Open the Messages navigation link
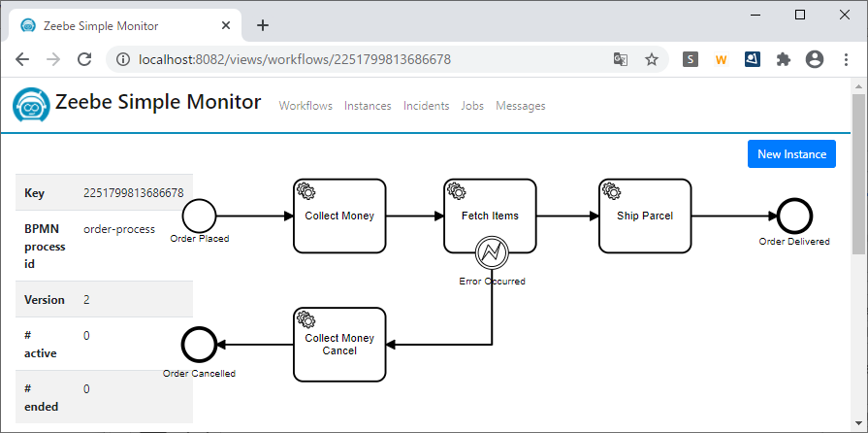The width and height of the screenshot is (868, 433). pyautogui.click(x=521, y=106)
